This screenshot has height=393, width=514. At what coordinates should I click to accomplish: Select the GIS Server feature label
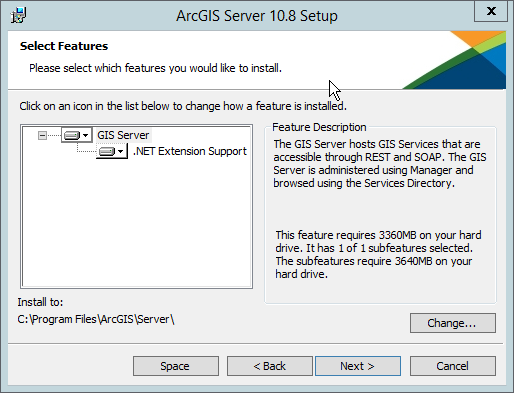coord(123,135)
